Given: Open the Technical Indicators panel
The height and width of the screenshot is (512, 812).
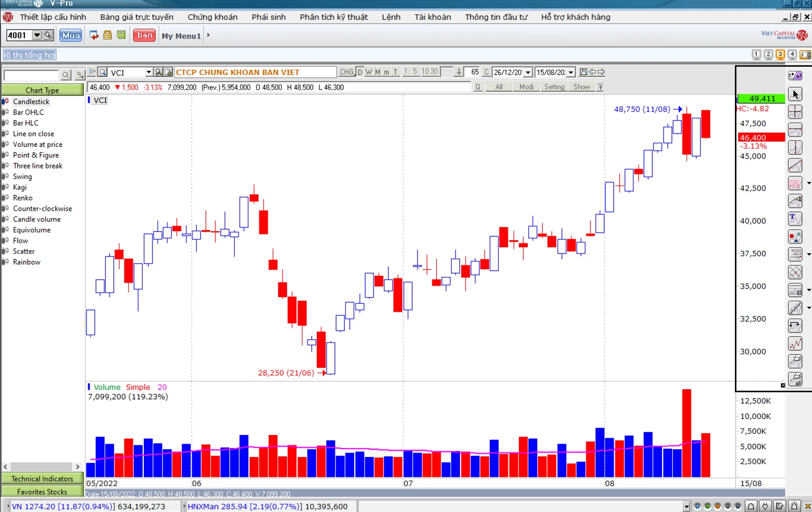Looking at the screenshot, I should pyautogui.click(x=42, y=479).
